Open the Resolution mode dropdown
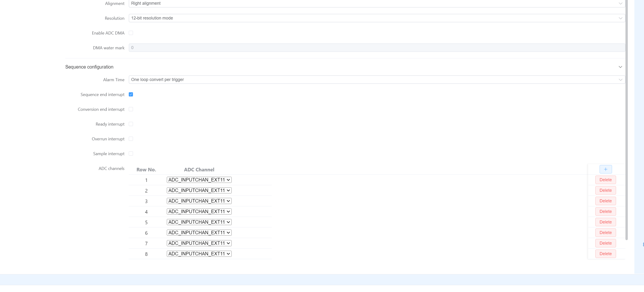 coord(376,18)
